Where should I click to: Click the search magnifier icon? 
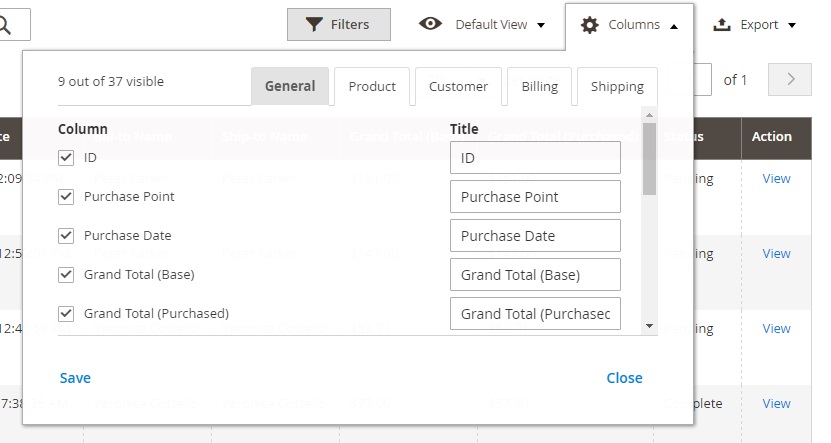pos(5,25)
